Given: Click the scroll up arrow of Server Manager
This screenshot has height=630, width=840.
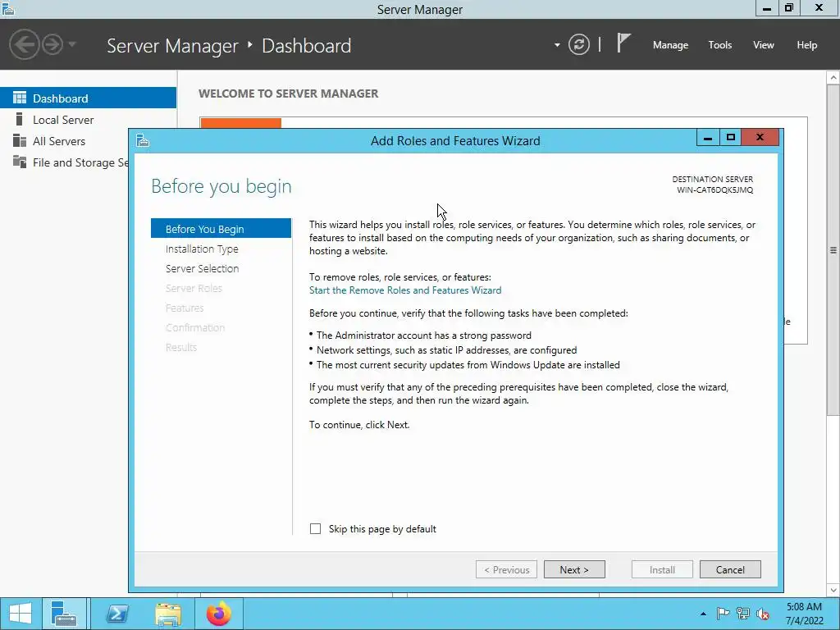Looking at the screenshot, I should [x=833, y=78].
